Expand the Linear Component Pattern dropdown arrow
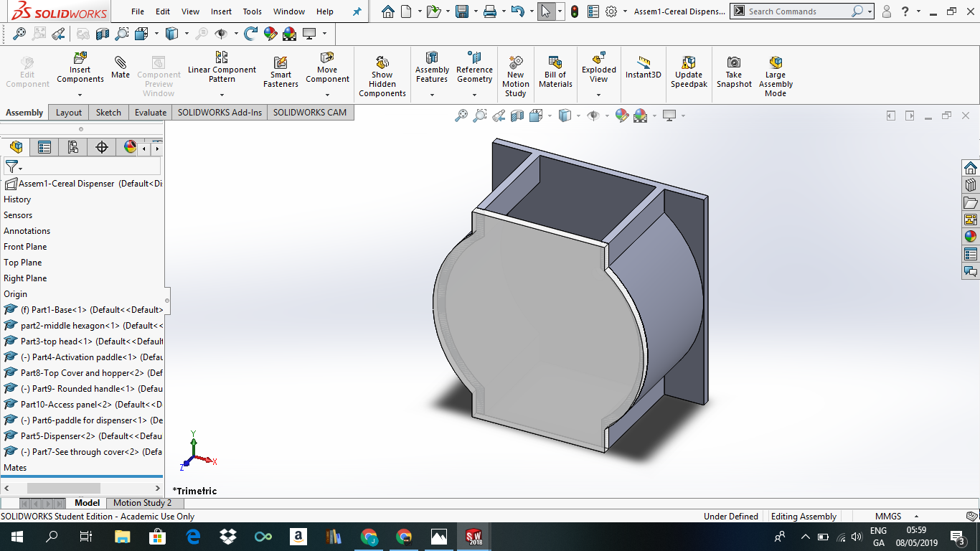This screenshot has height=551, width=980. click(x=222, y=95)
